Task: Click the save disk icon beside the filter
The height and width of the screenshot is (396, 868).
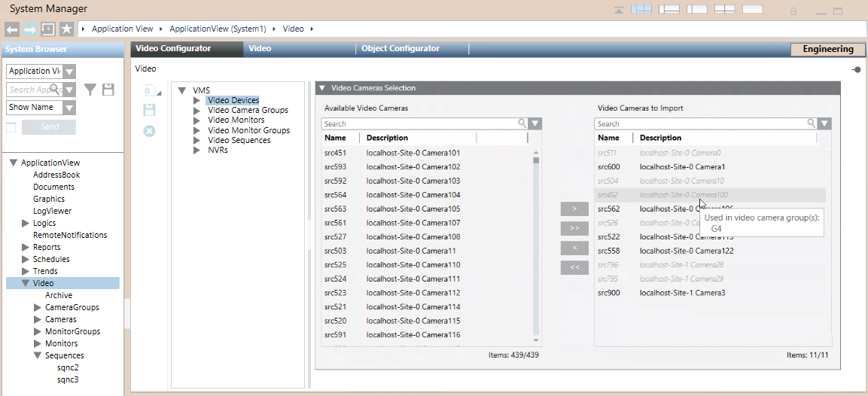Action: click(108, 90)
